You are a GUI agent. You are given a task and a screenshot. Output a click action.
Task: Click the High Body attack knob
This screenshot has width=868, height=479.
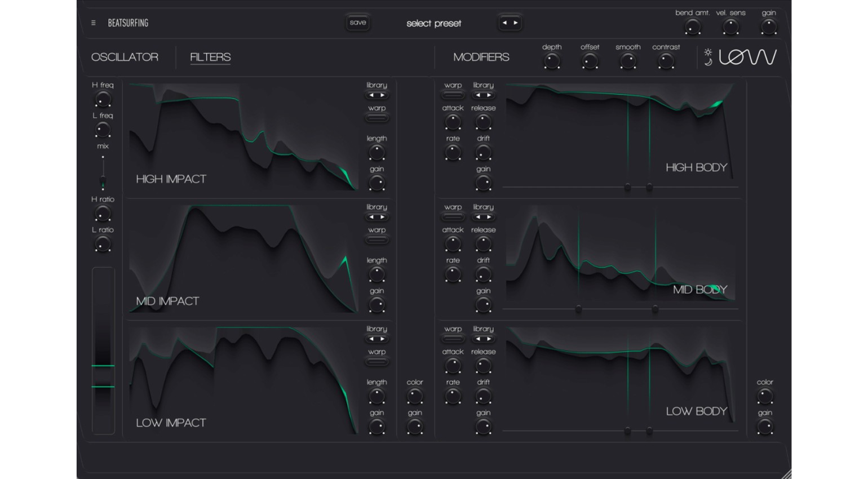point(453,122)
